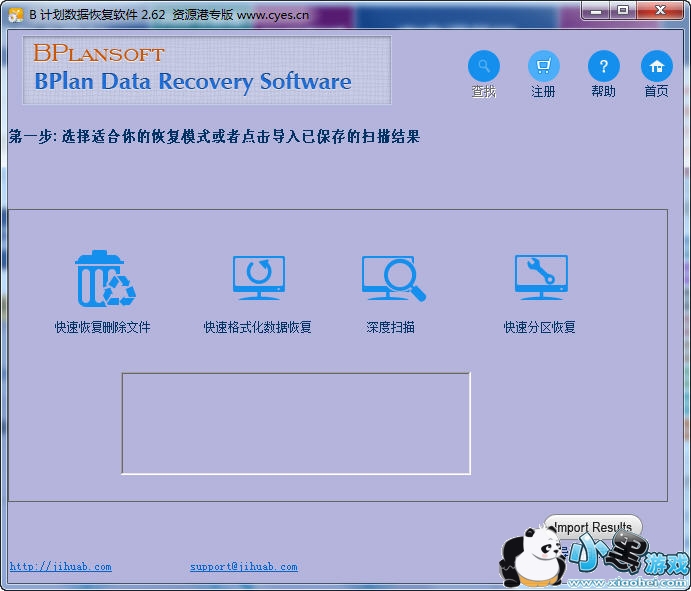Click the Import Results button

pos(593,527)
